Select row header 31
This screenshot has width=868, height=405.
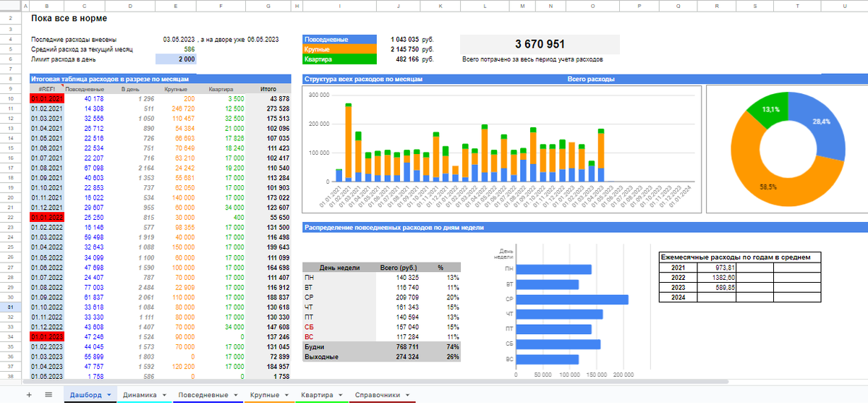tap(10, 307)
